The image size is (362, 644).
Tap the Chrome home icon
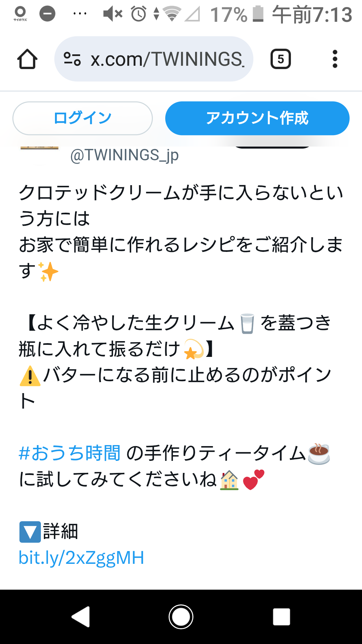pyautogui.click(x=27, y=59)
